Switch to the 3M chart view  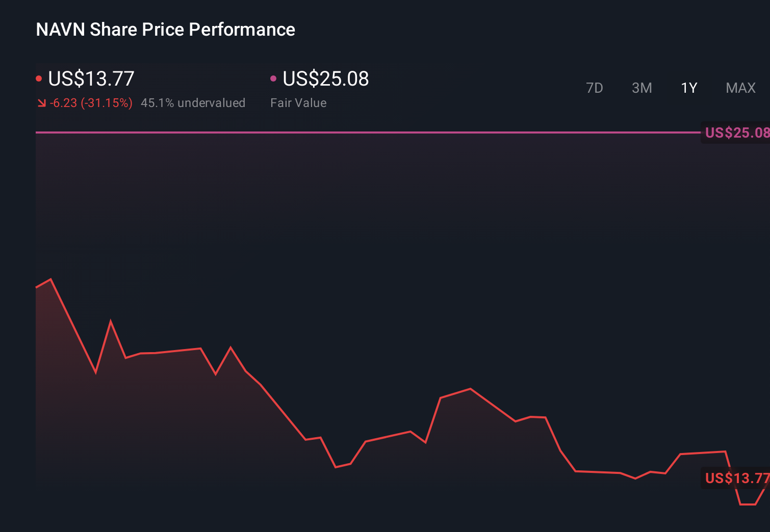(641, 88)
